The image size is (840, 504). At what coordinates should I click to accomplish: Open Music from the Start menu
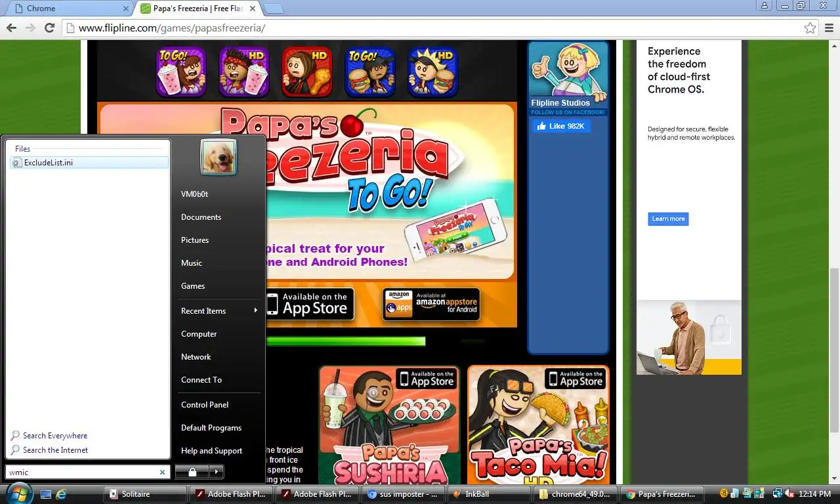tap(192, 263)
